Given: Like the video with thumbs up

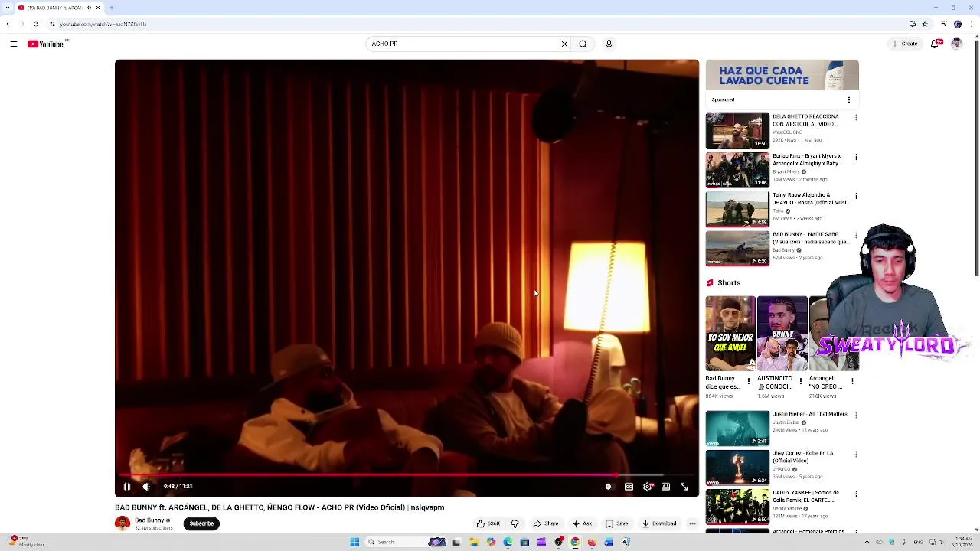Looking at the screenshot, I should (x=488, y=523).
